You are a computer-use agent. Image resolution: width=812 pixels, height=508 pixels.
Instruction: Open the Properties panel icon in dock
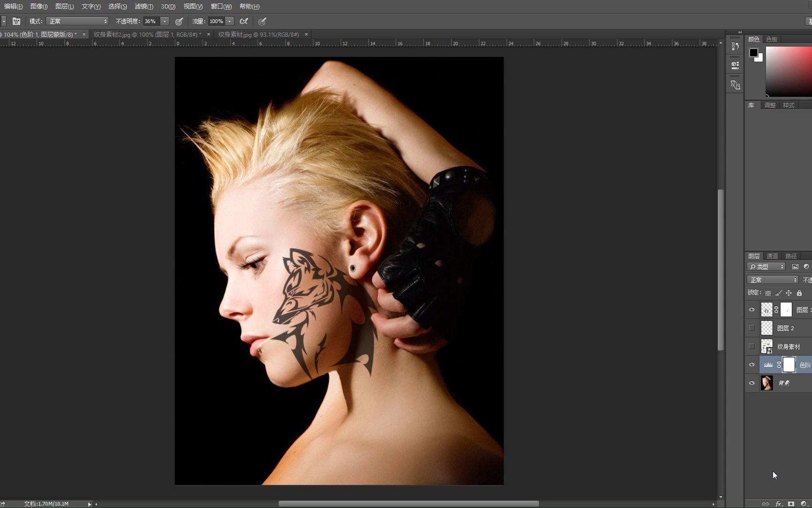tap(735, 65)
